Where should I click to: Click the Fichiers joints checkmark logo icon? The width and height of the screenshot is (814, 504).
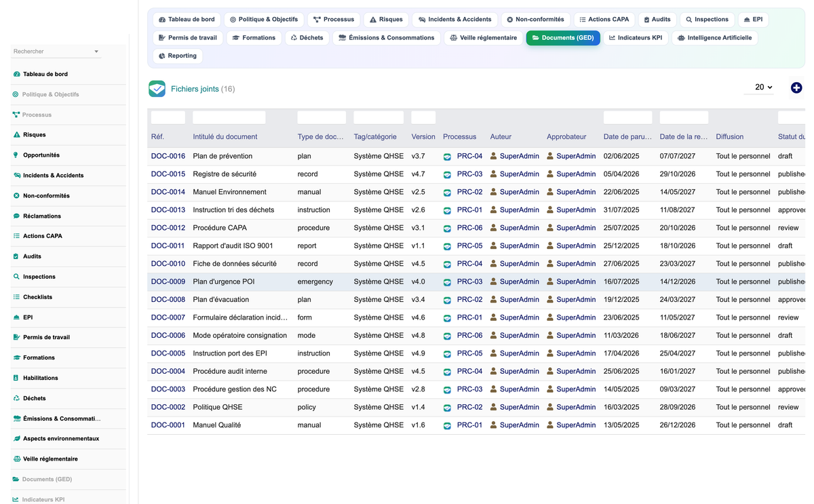(157, 89)
